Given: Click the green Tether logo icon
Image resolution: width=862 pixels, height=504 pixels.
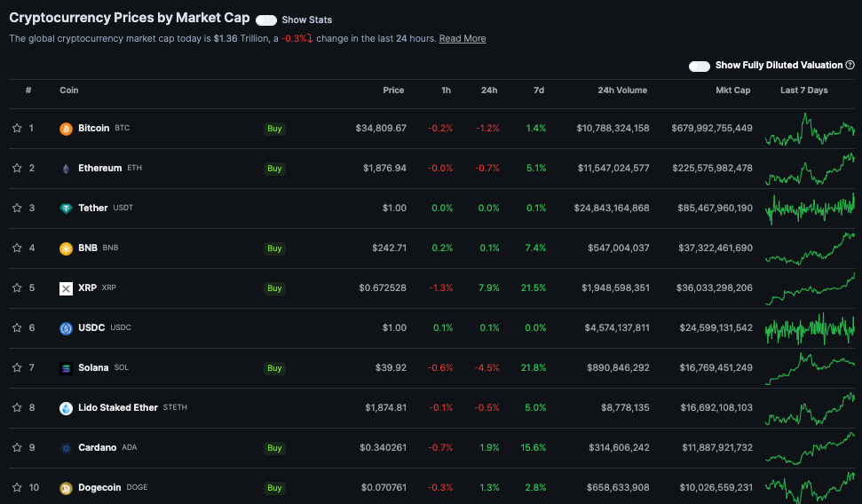Looking at the screenshot, I should 66,209.
